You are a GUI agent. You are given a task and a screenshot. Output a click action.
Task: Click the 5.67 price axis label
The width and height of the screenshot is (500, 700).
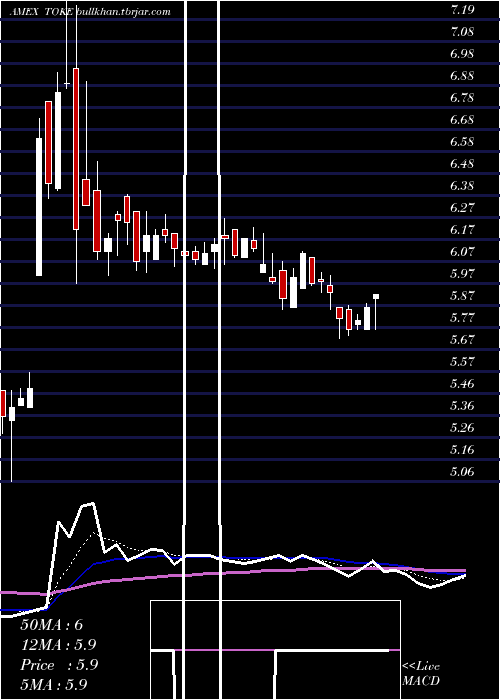(x=462, y=340)
